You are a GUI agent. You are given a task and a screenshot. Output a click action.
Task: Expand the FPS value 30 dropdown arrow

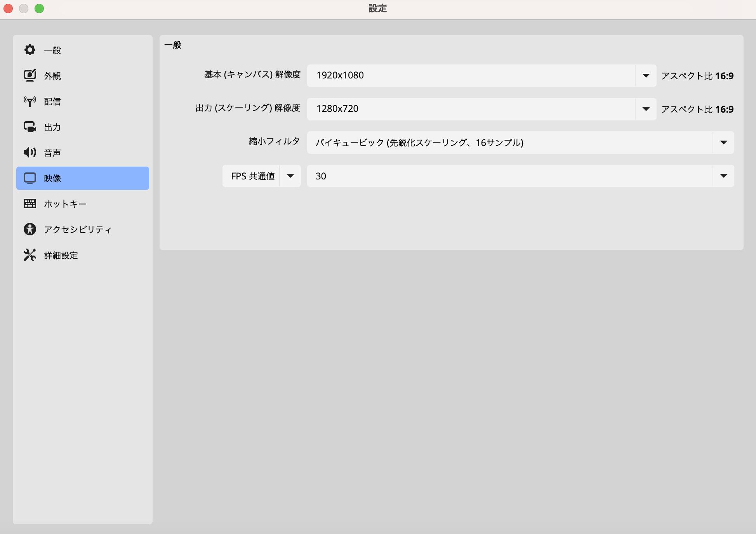coord(723,176)
